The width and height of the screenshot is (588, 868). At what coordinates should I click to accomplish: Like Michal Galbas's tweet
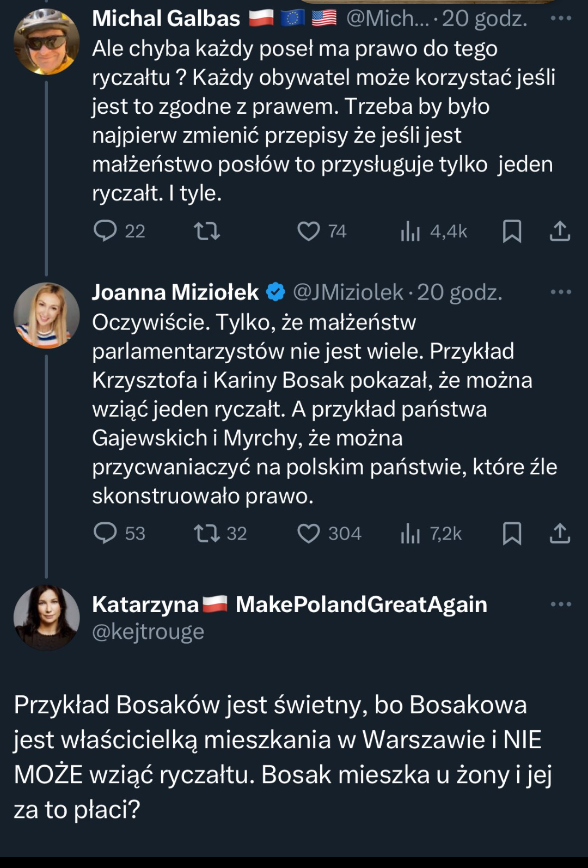point(309,231)
